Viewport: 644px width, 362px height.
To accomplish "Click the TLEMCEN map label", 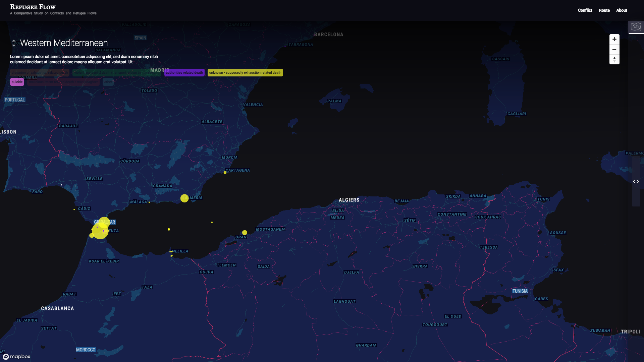I will (226, 265).
